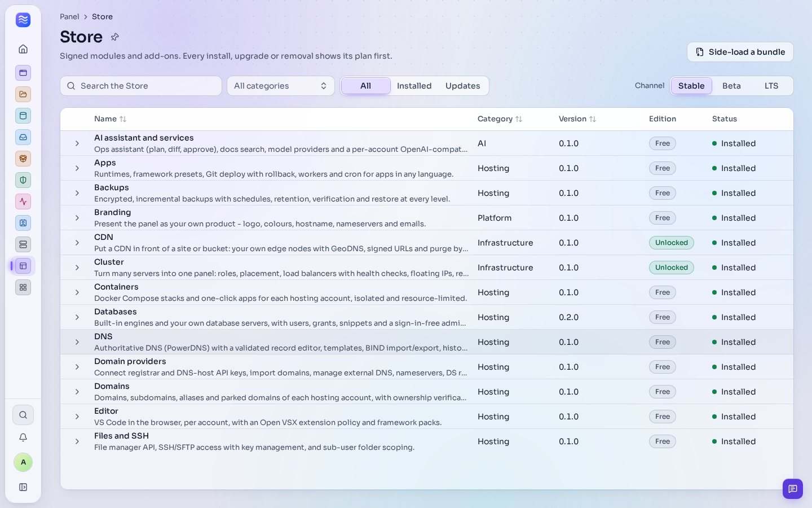Click the Status column header
The width and height of the screenshot is (812, 508).
pos(725,119)
